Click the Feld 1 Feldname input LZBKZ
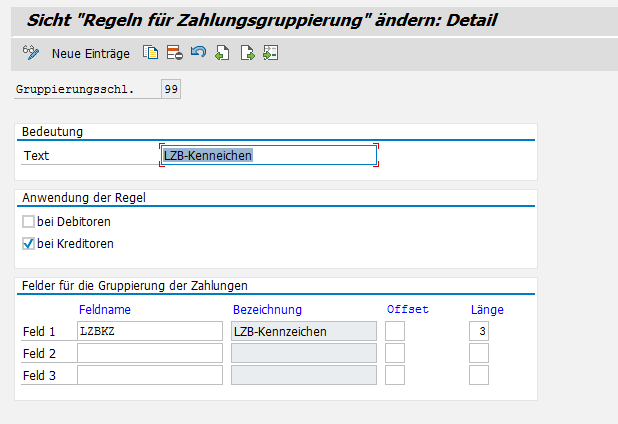The image size is (618, 424). click(x=149, y=331)
